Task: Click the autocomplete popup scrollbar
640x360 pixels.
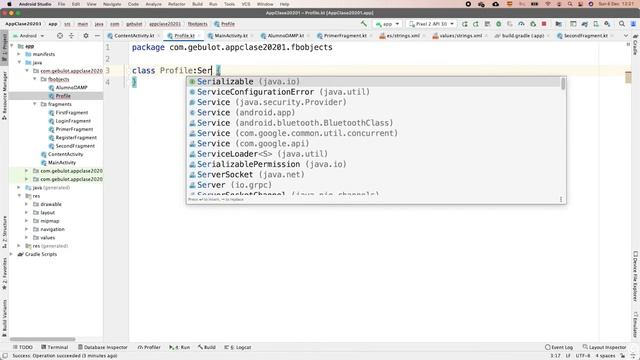Action: pyautogui.click(x=563, y=84)
